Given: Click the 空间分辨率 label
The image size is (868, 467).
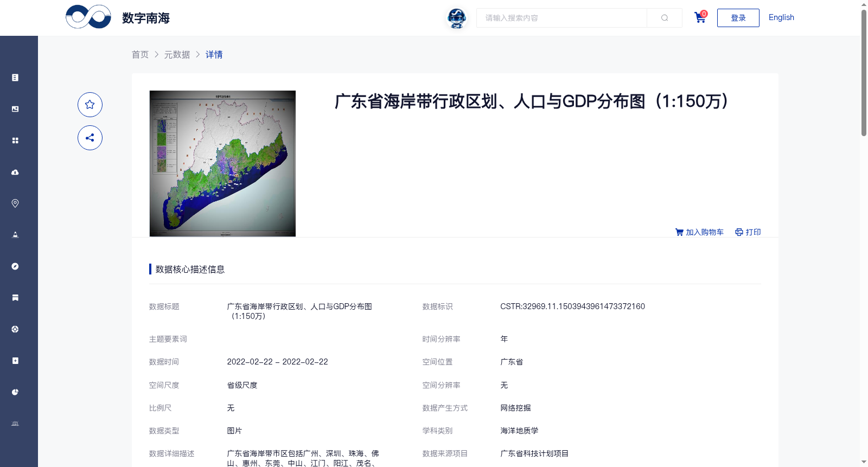Looking at the screenshot, I should [x=441, y=385].
